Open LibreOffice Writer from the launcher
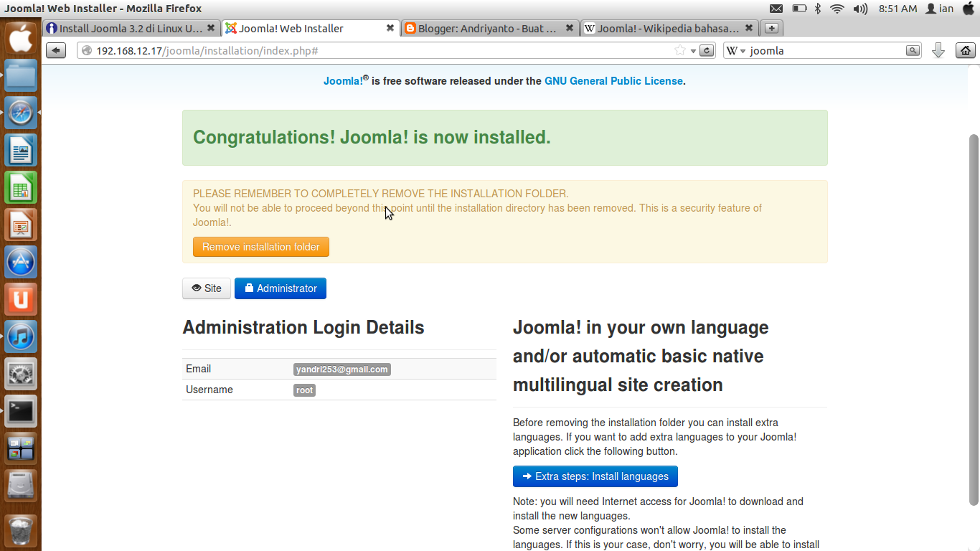Image resolution: width=980 pixels, height=551 pixels. click(21, 150)
